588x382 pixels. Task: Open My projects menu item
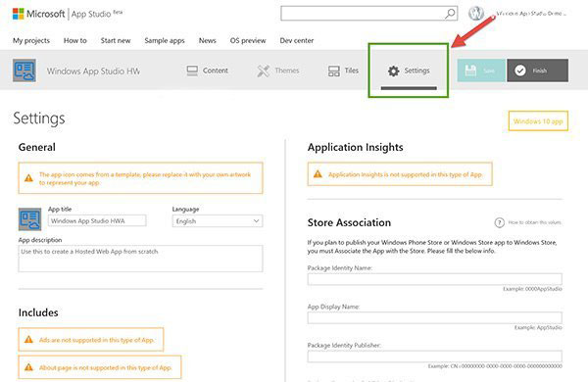click(x=31, y=40)
